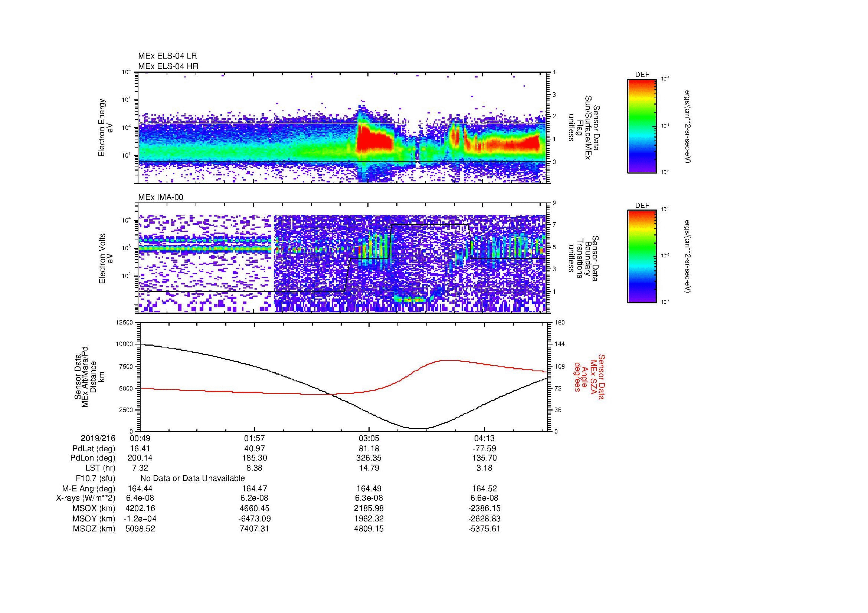Click the top DEF color bar

[642, 126]
